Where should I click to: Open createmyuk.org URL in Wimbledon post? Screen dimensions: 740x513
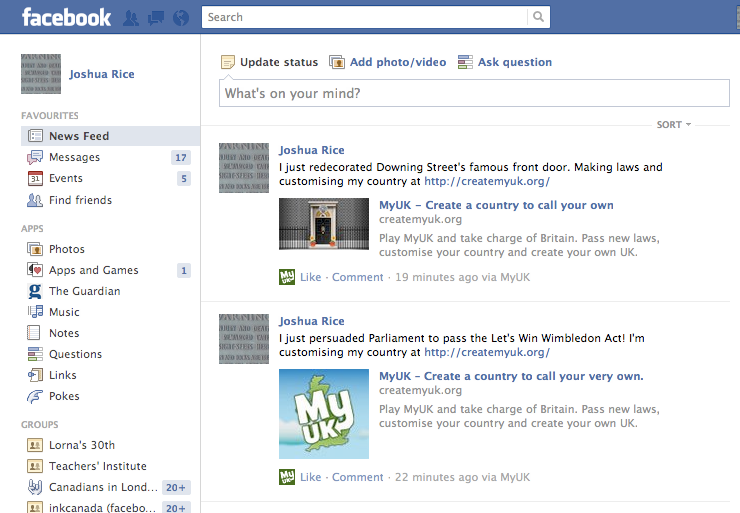click(487, 352)
